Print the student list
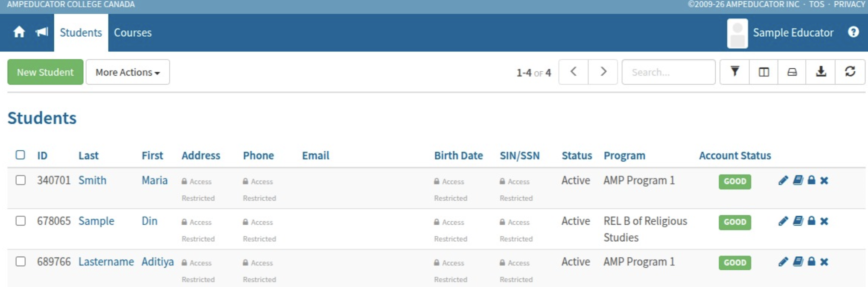 [x=792, y=72]
